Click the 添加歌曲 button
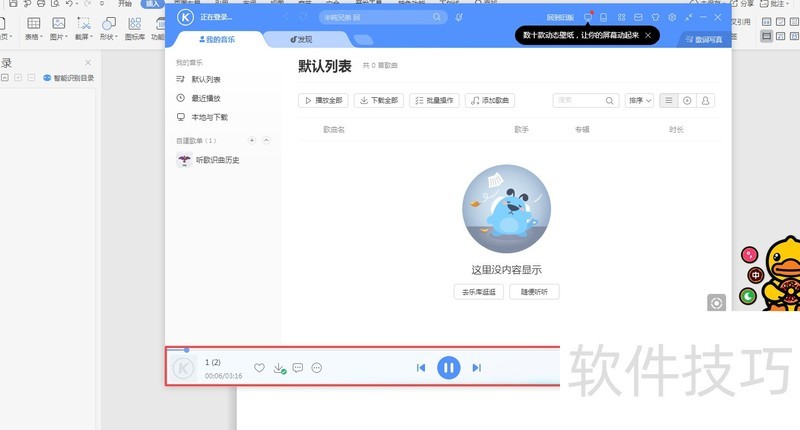 490,100
